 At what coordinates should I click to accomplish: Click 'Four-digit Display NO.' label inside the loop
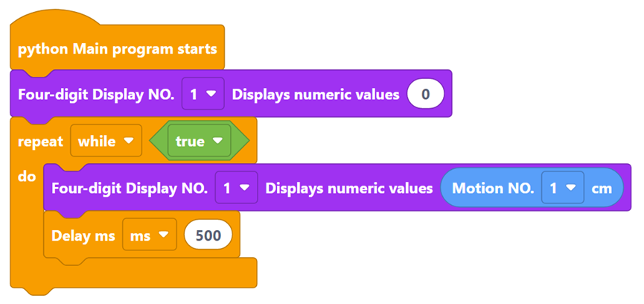pyautogui.click(x=130, y=188)
